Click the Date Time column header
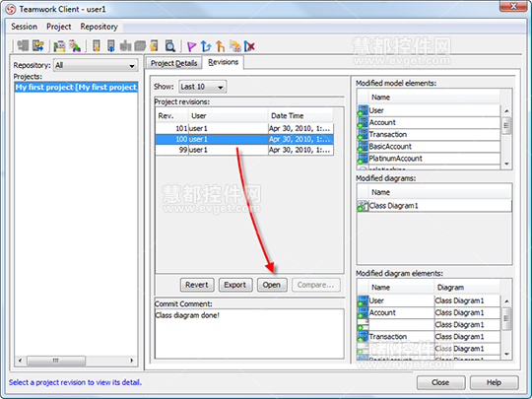This screenshot has width=532, height=399. pos(300,116)
